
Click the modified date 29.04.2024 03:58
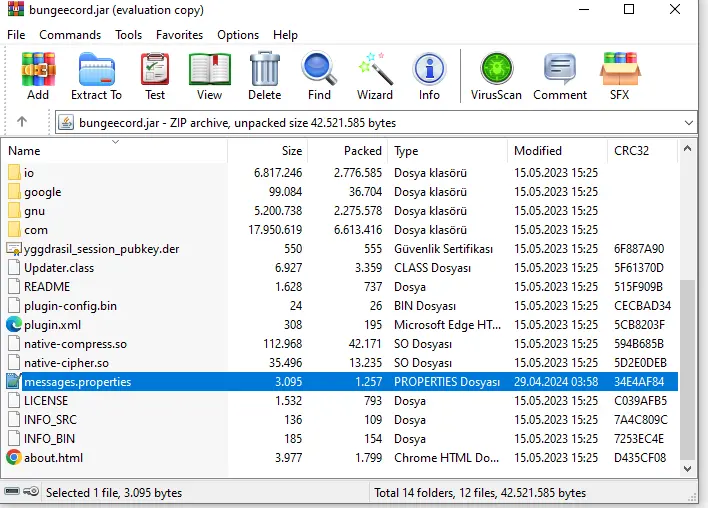coord(556,382)
